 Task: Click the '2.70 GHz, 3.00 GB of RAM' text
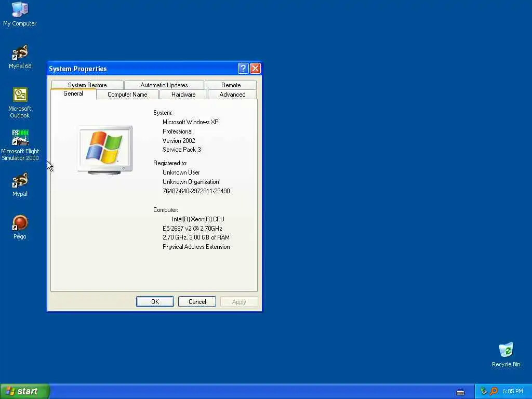[x=196, y=237]
